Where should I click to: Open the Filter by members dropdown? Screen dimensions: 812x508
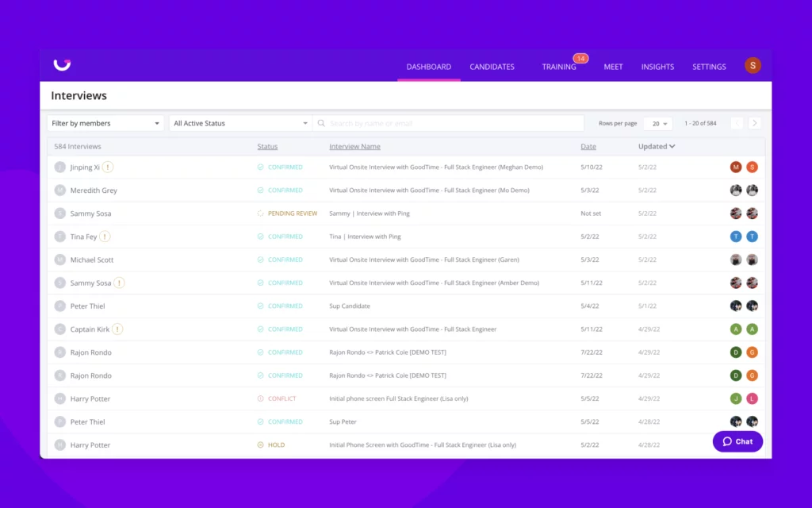coord(105,123)
